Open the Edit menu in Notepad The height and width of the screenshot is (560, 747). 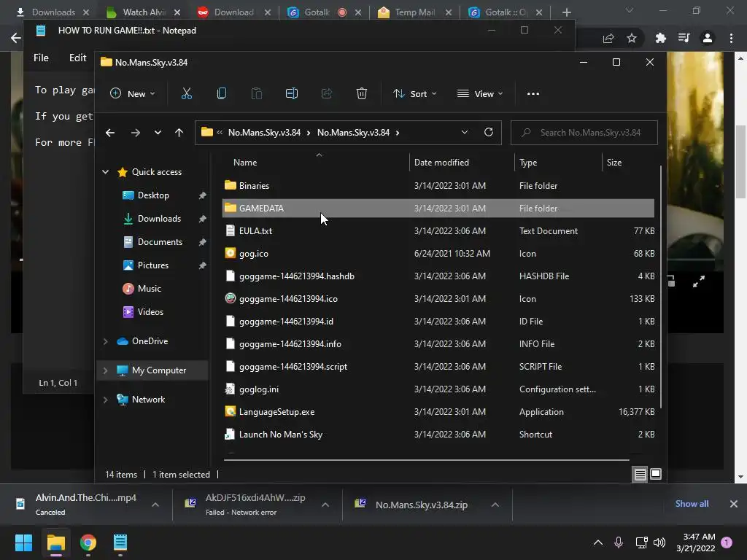[77, 58]
